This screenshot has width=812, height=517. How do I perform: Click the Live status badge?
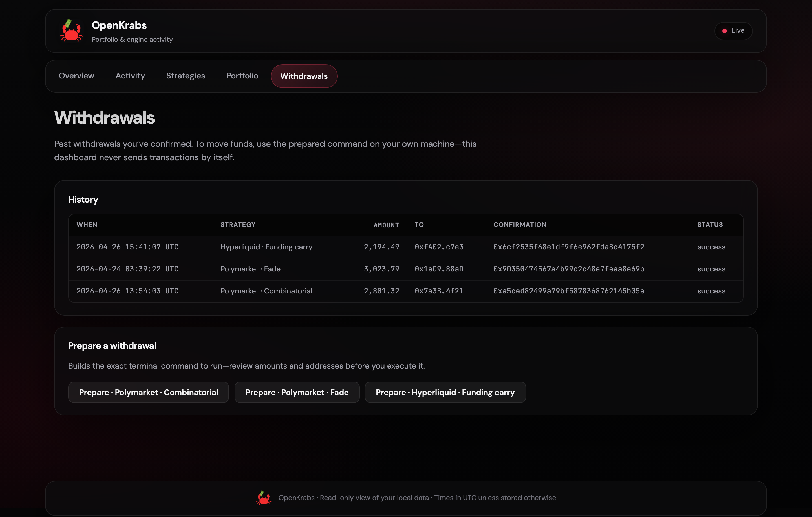coord(733,31)
